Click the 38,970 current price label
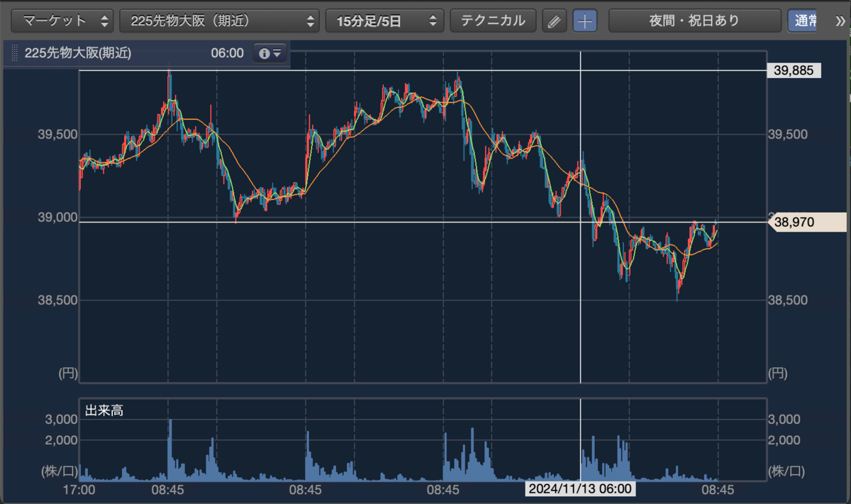851x504 pixels. [x=807, y=222]
